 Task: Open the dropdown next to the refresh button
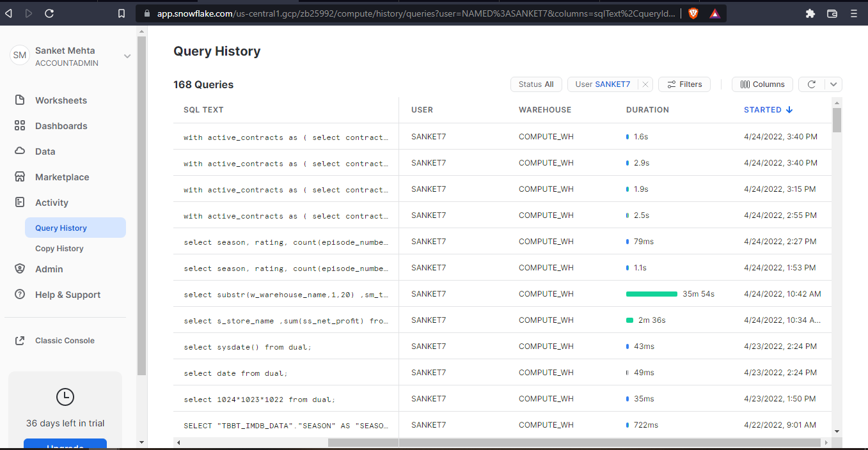[833, 84]
